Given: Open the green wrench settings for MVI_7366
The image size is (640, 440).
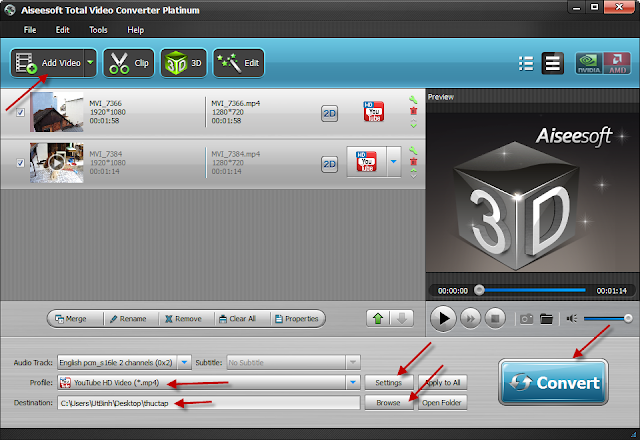Looking at the screenshot, I should 413,100.
